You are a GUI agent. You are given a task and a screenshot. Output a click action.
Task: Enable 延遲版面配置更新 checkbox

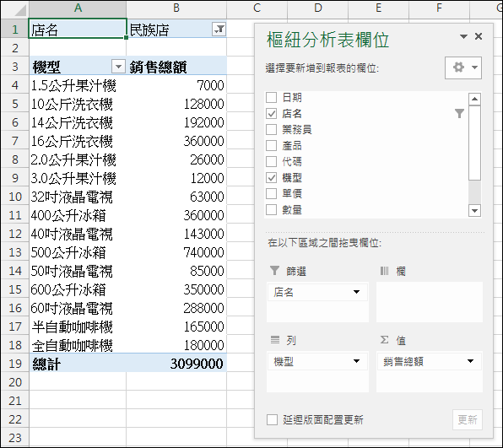272,419
